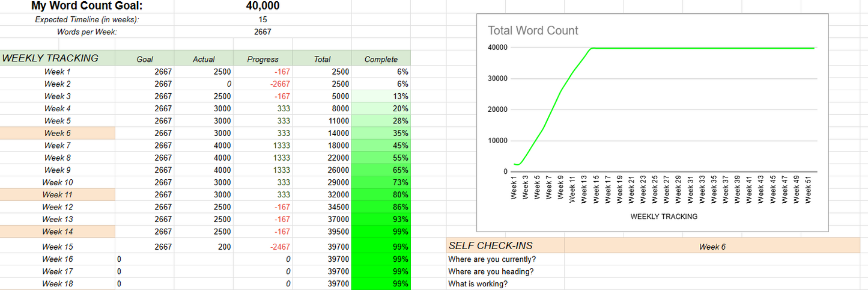Viewport: 868px width, 290px height.
Task: Click the highlighted Week 14 row label
Action: coord(58,232)
